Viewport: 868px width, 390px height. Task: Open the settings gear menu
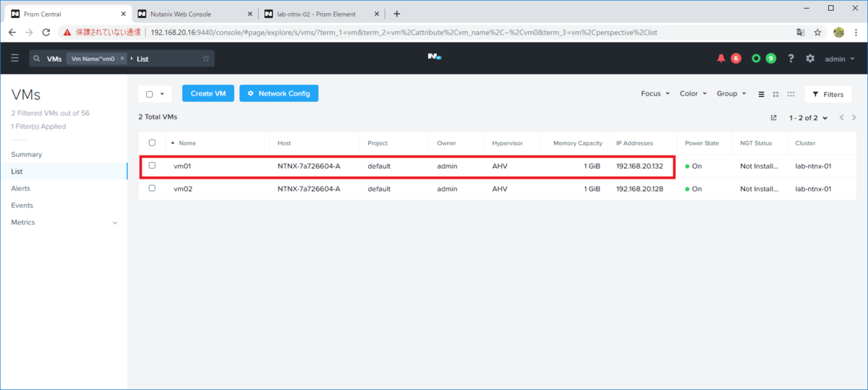click(x=810, y=58)
